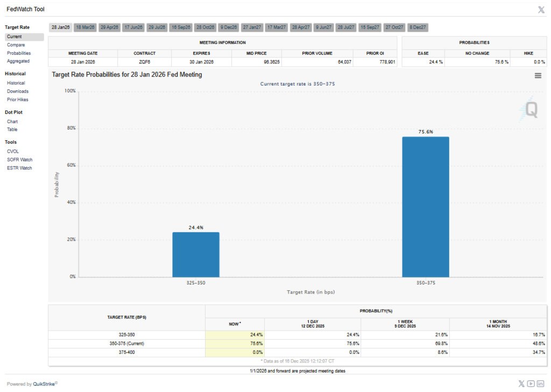551x392 pixels.
Task: Open the Downloads section
Action: tap(18, 91)
